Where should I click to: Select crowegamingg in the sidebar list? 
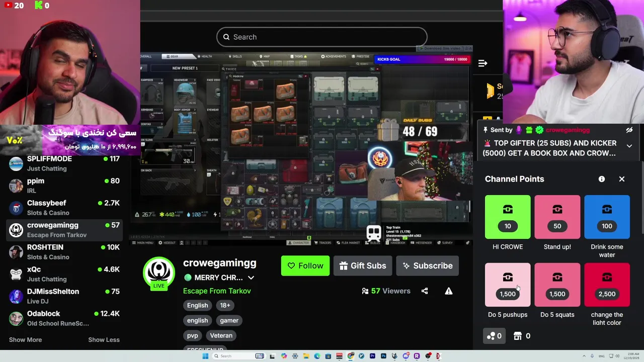coord(64,230)
